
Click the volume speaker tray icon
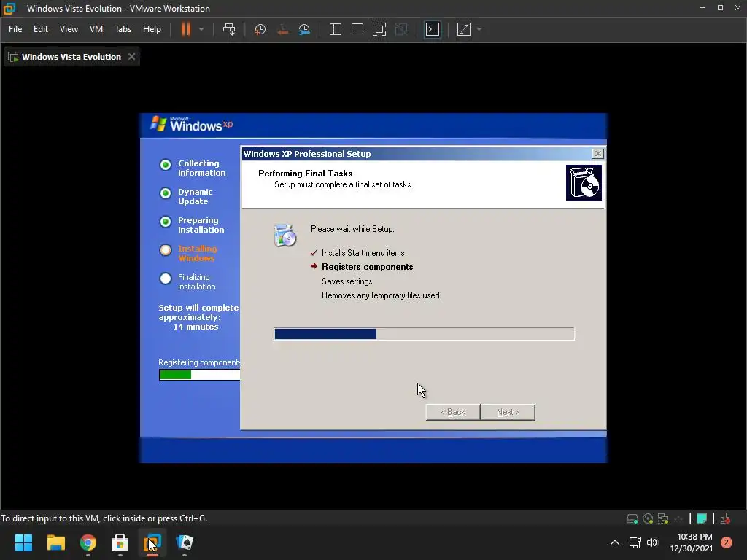[x=652, y=542]
